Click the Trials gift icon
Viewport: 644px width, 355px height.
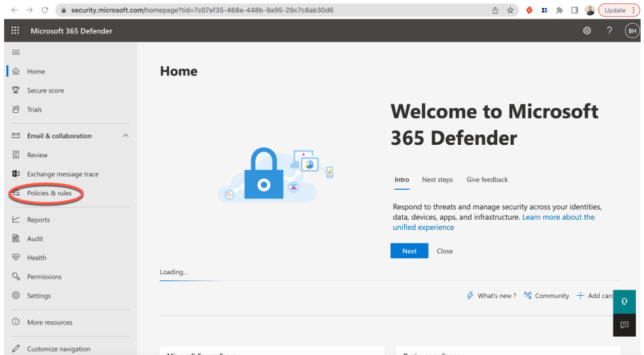[16, 109]
